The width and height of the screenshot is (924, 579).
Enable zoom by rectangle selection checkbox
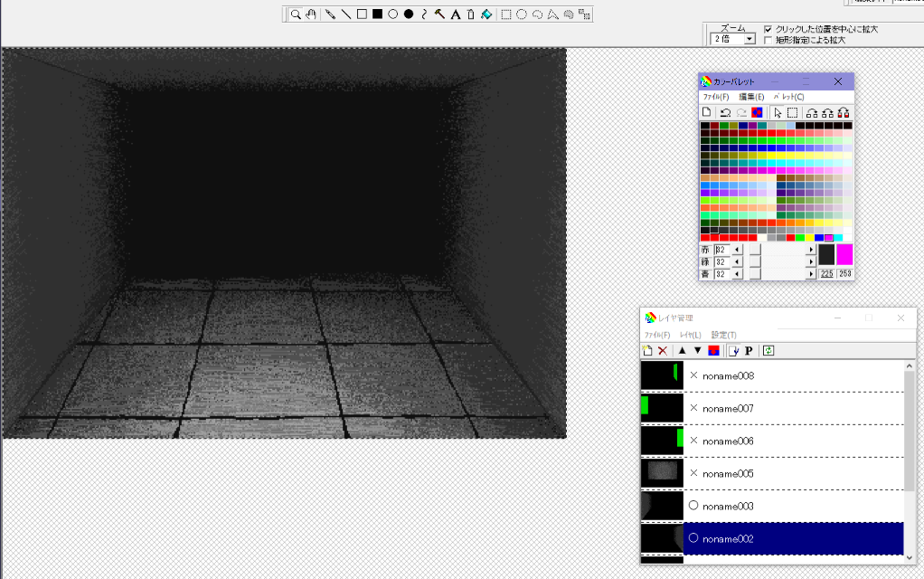768,40
